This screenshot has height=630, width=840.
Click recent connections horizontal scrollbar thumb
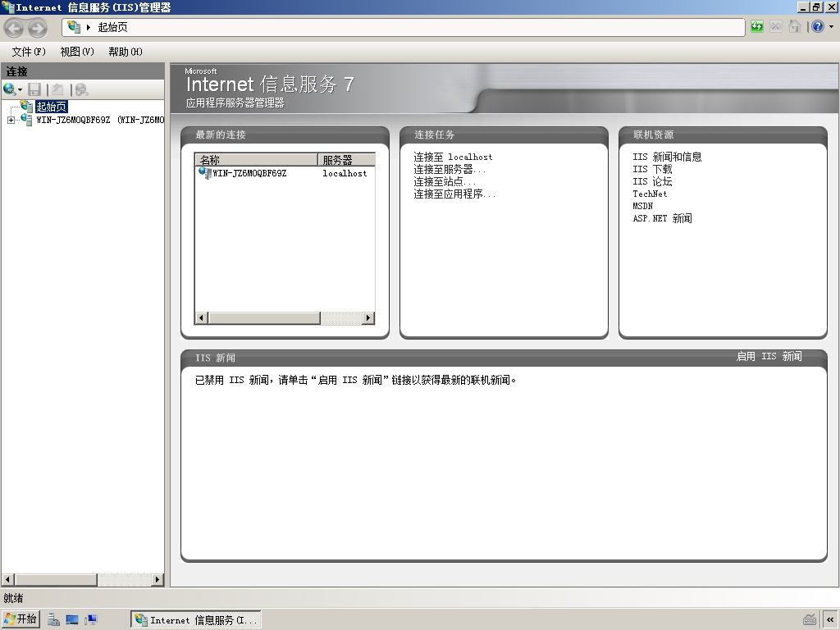click(x=264, y=317)
